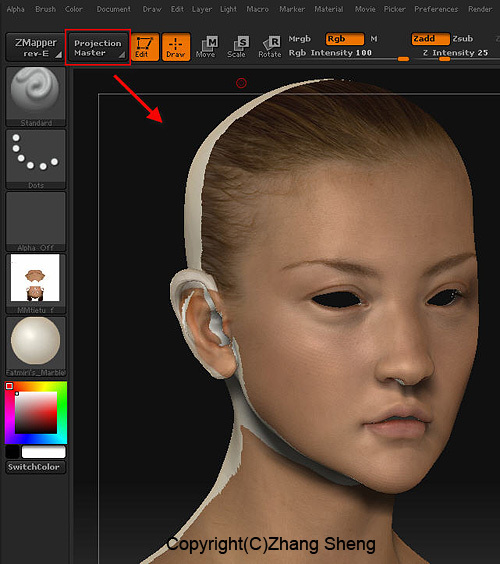
Task: Click the SwitchColor button
Action: pos(36,467)
